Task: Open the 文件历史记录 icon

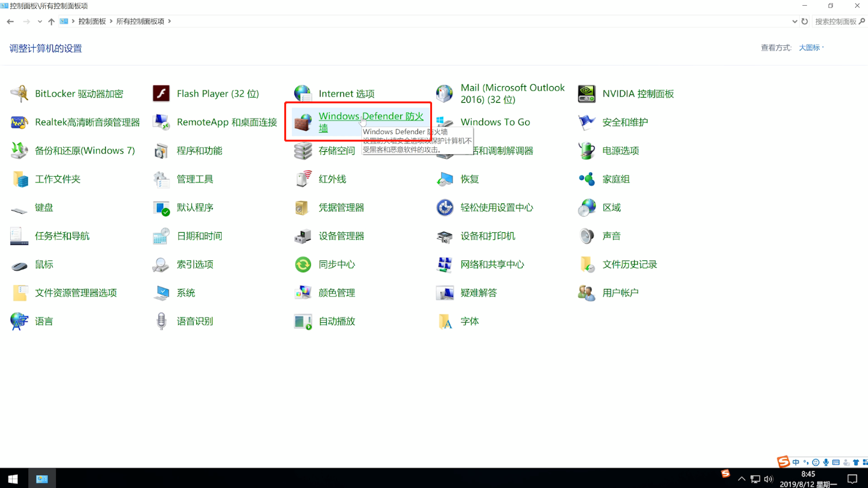Action: tap(586, 265)
